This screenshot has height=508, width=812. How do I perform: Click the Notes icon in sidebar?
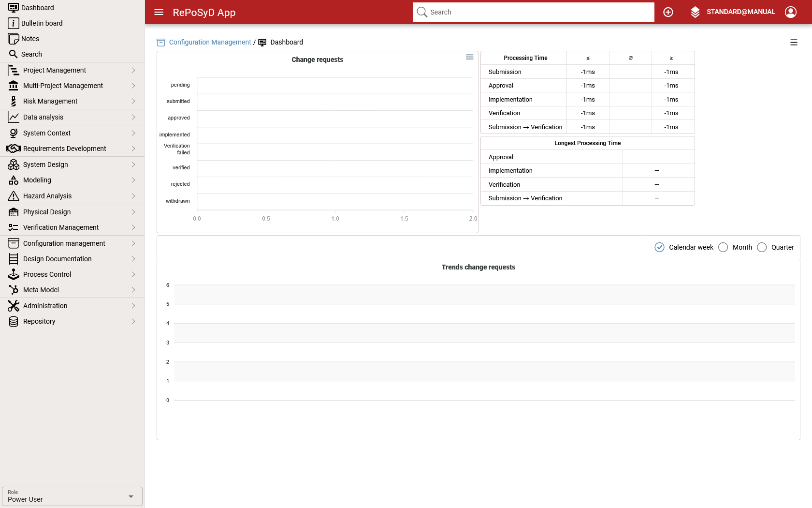click(14, 39)
